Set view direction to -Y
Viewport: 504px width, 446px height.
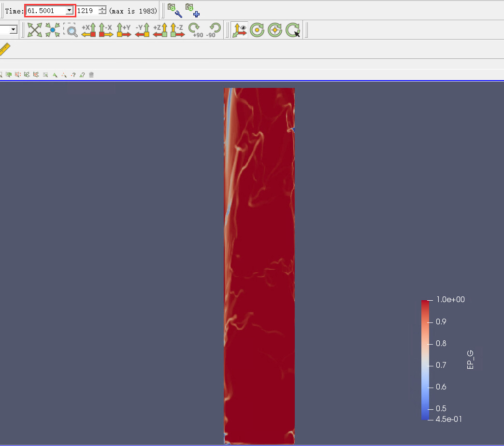tap(142, 30)
